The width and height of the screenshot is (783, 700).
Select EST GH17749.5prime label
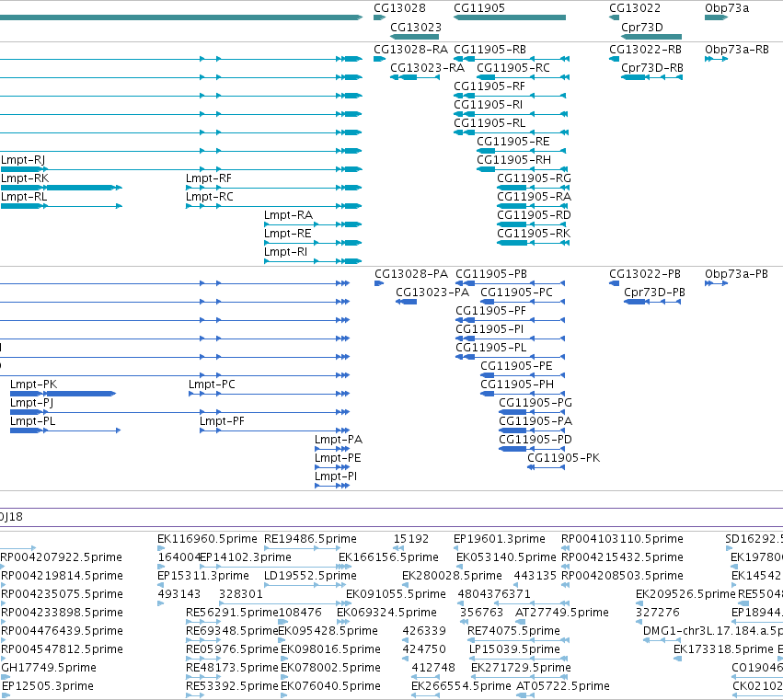pos(49,668)
